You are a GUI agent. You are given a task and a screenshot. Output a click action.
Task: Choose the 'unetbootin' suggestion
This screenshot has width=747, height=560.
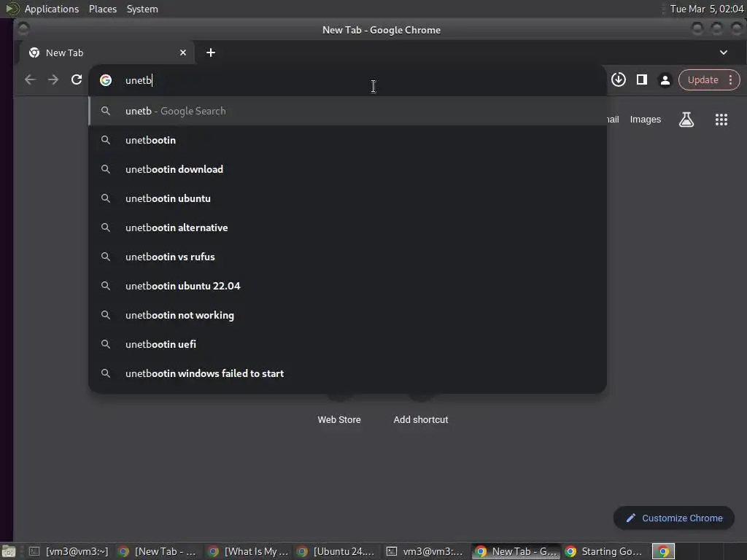(348, 140)
